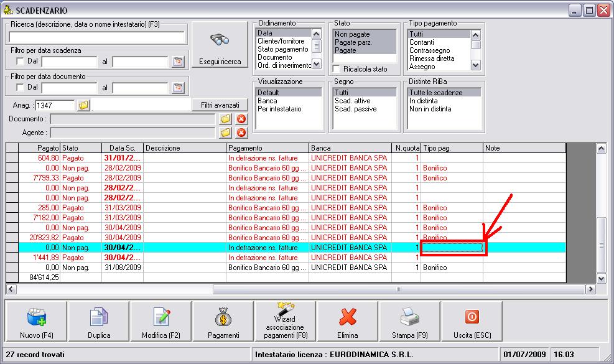Select Cliente/fornitore in Ordinamento list

coord(281,41)
